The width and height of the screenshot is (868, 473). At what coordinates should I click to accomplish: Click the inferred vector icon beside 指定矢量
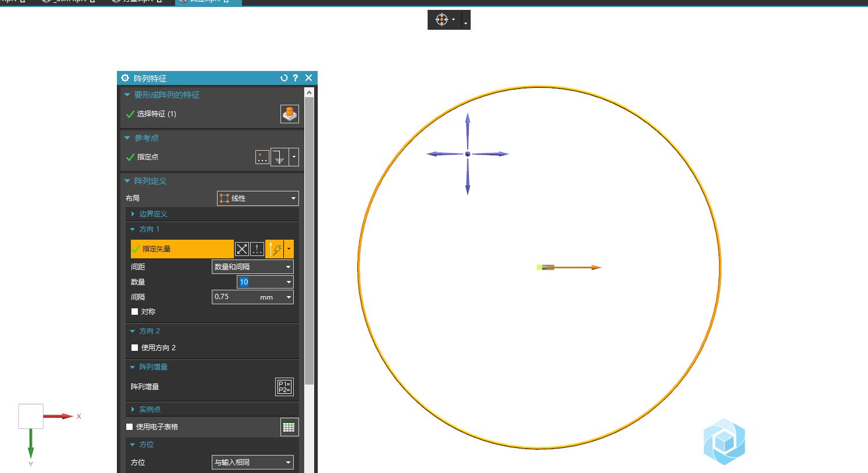point(274,249)
